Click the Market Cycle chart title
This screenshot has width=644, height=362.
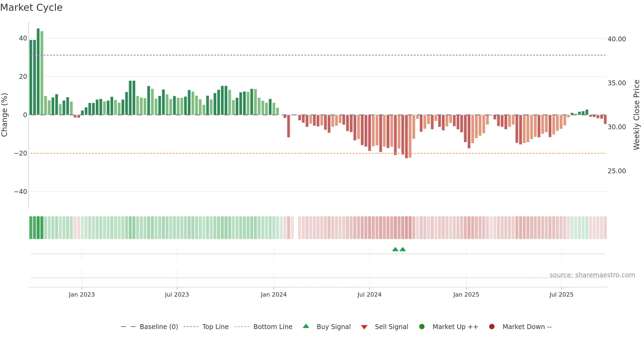click(31, 8)
